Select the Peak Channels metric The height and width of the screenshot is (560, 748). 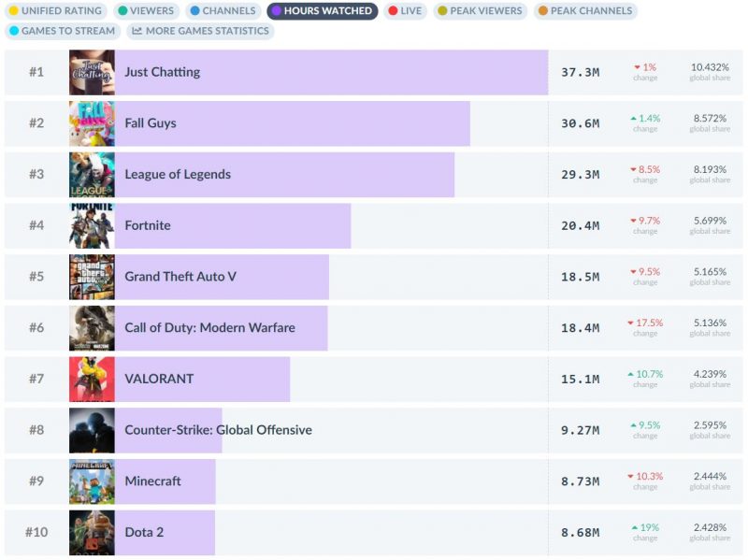tap(585, 11)
